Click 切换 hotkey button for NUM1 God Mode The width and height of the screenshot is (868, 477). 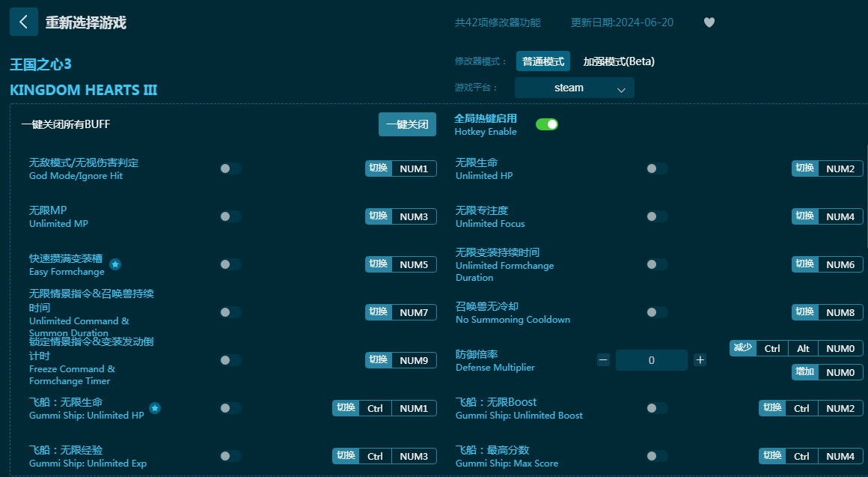(x=379, y=168)
